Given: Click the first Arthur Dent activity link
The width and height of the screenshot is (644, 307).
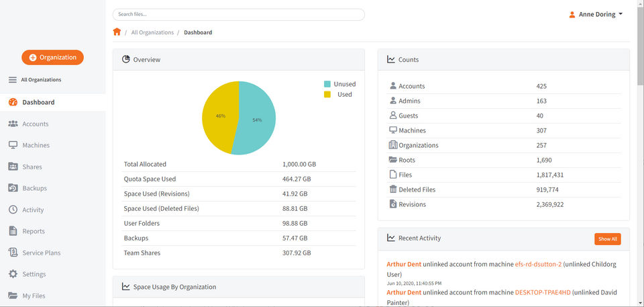Looking at the screenshot, I should [x=404, y=264].
